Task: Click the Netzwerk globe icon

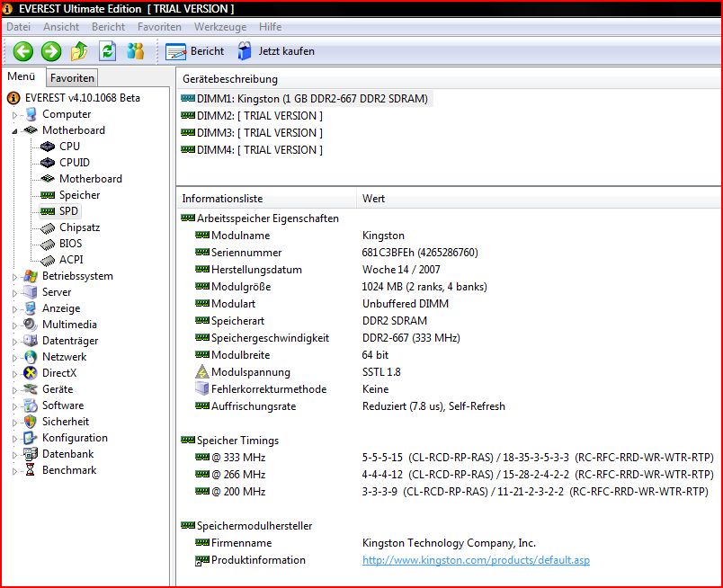Action: click(x=31, y=357)
